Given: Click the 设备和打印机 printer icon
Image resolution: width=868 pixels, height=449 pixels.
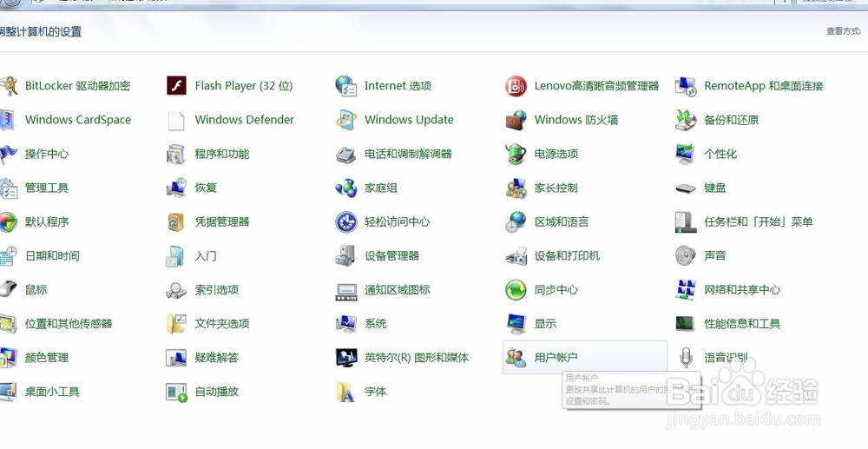Looking at the screenshot, I should click(516, 256).
